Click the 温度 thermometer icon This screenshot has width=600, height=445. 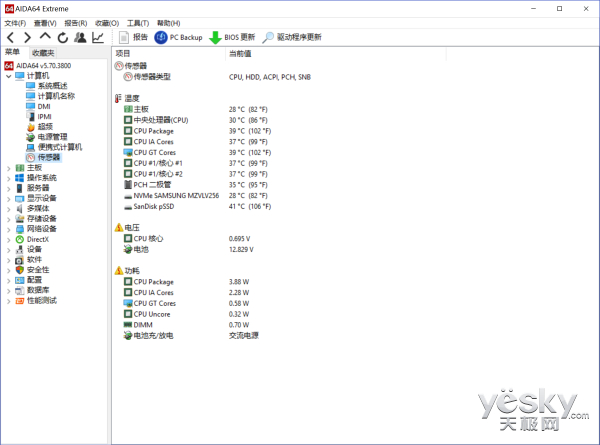[x=118, y=98]
